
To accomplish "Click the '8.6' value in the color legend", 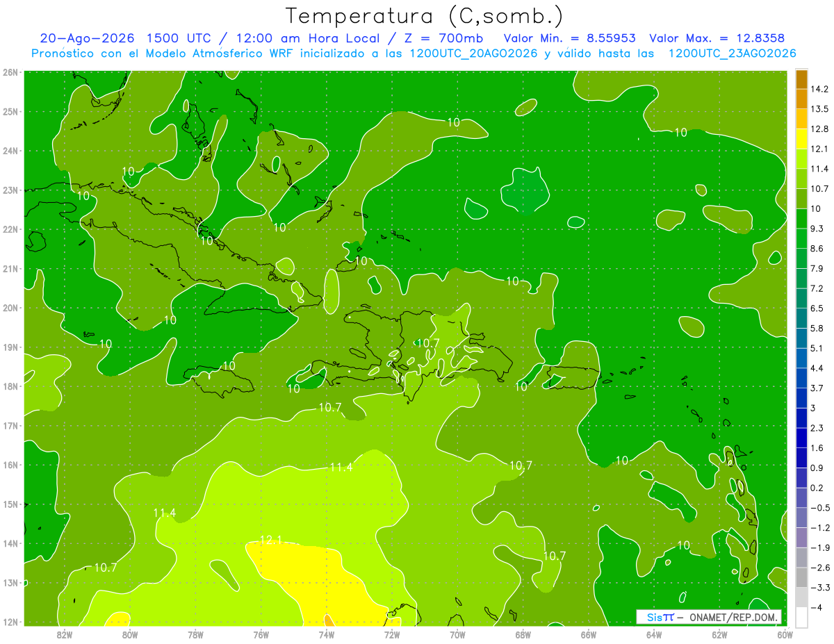I will click(817, 248).
